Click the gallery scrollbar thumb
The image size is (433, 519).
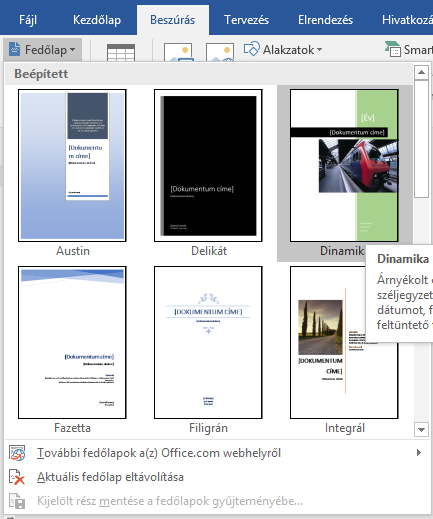point(421,139)
